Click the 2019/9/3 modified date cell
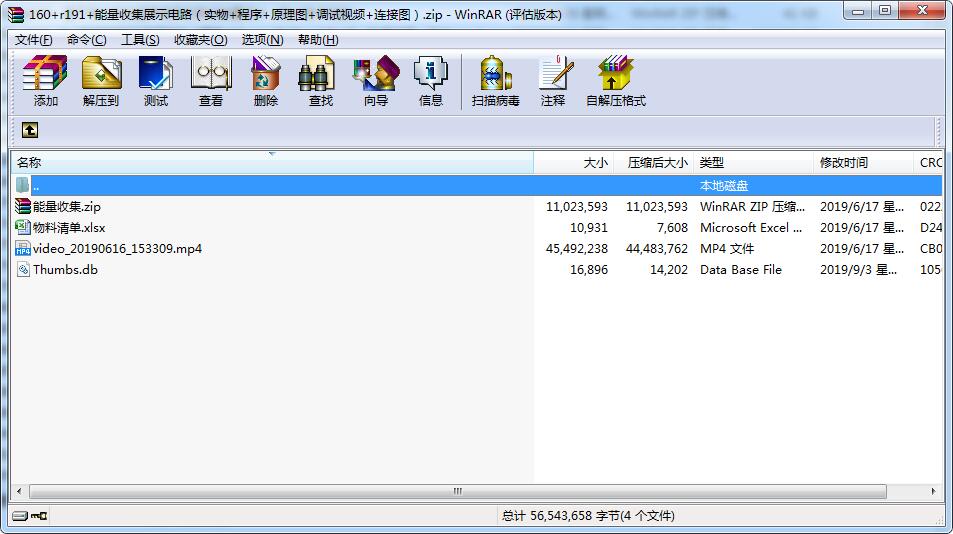The width and height of the screenshot is (953, 534). [858, 270]
